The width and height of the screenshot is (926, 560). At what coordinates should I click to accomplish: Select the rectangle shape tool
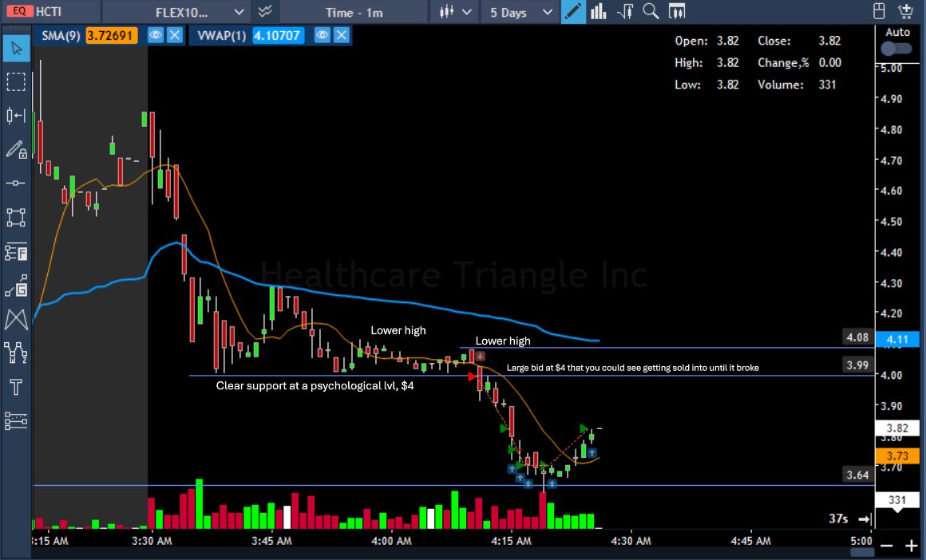16,218
